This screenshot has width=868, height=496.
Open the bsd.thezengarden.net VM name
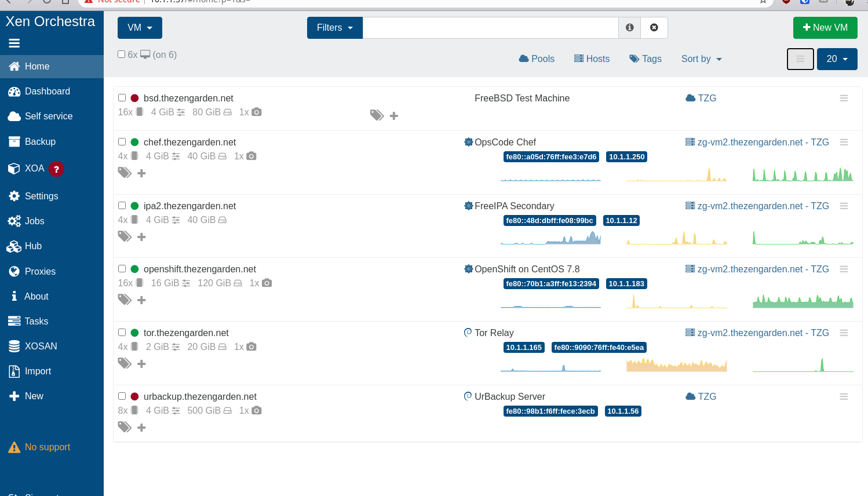(x=188, y=99)
